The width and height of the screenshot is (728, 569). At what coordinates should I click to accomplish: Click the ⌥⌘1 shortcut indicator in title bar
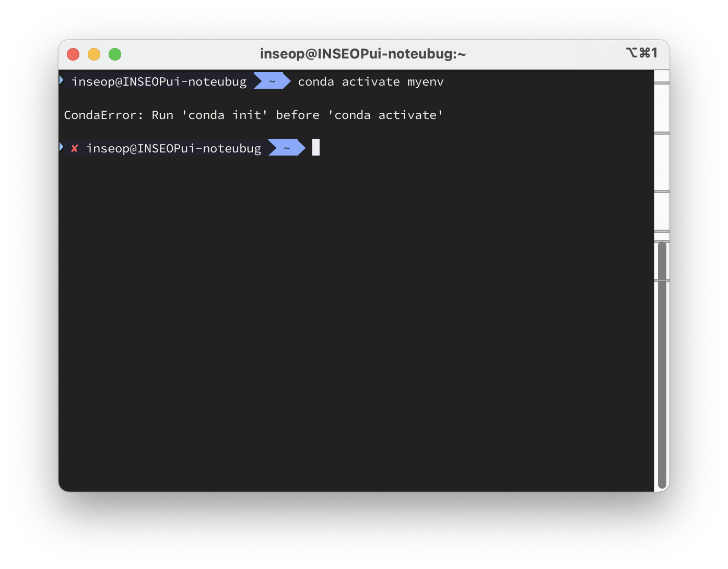pyautogui.click(x=642, y=53)
